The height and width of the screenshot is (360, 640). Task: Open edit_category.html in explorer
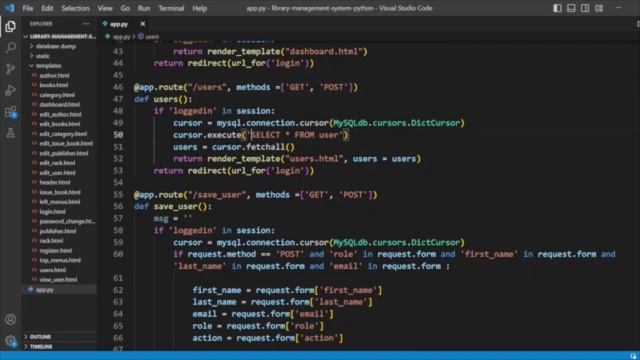[63, 133]
